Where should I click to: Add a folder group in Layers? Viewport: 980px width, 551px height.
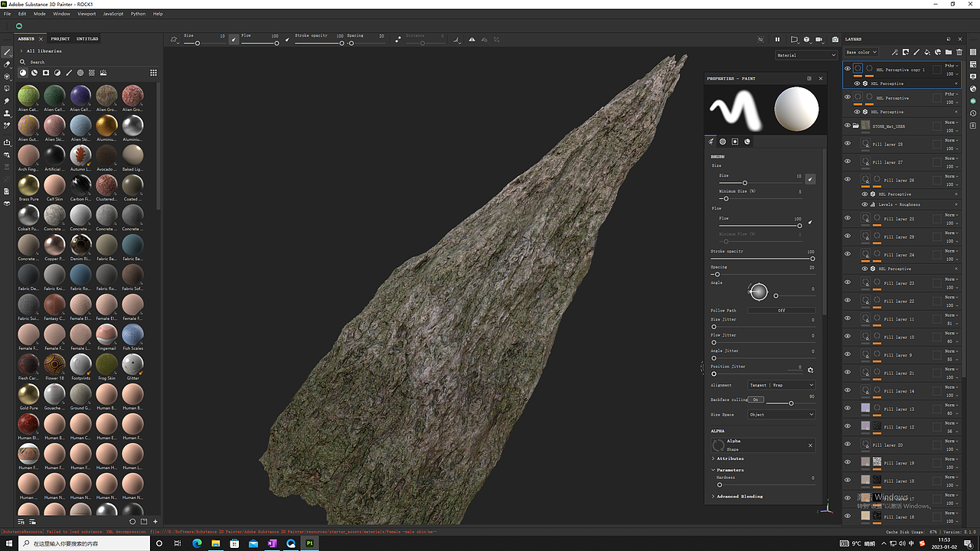949,52
